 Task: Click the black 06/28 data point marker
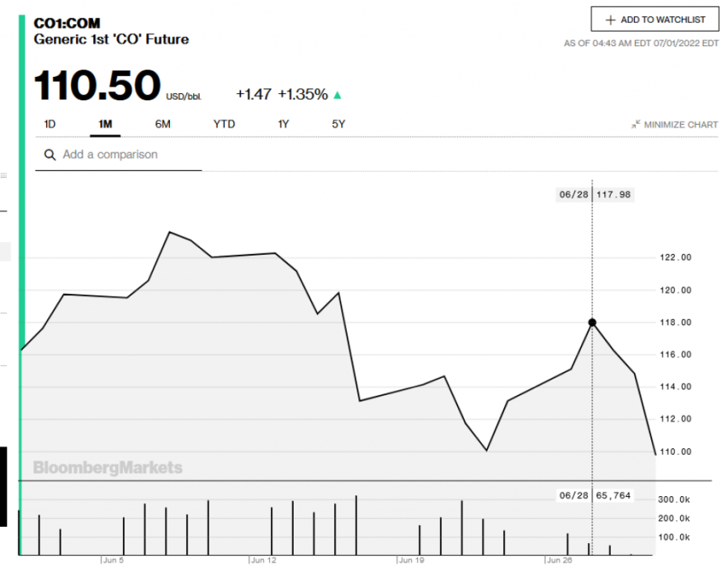[x=592, y=322]
